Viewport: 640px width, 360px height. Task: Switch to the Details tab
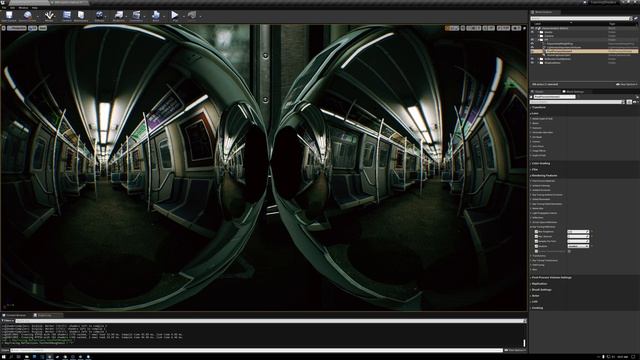(539, 91)
